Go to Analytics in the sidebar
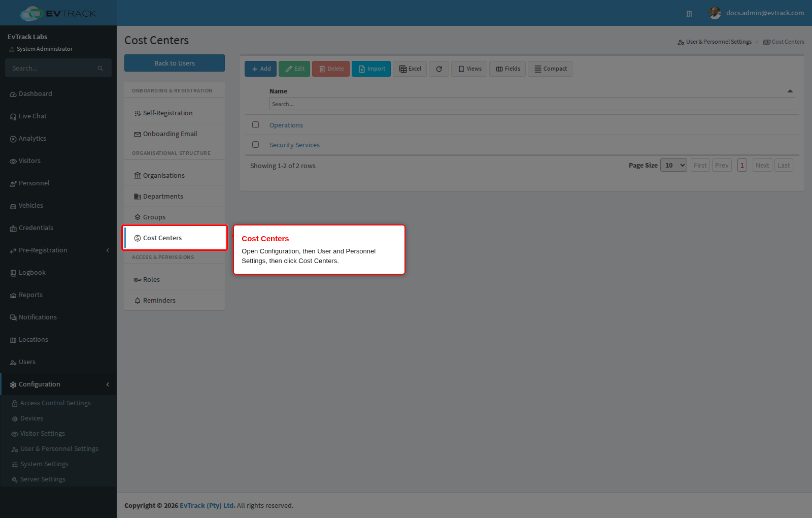This screenshot has height=518, width=812. [x=58, y=139]
